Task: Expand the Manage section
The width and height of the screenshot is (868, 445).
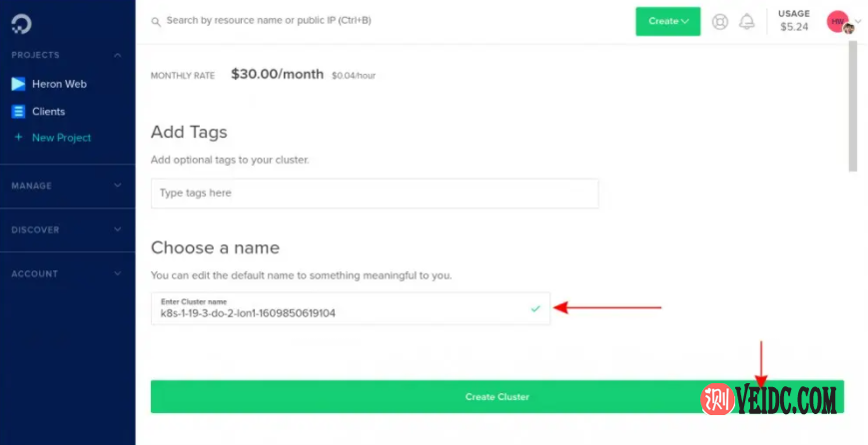Action: click(67, 186)
